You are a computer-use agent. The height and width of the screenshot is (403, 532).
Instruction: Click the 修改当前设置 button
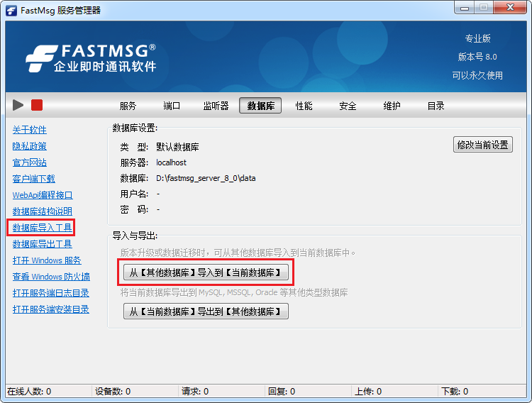(483, 145)
